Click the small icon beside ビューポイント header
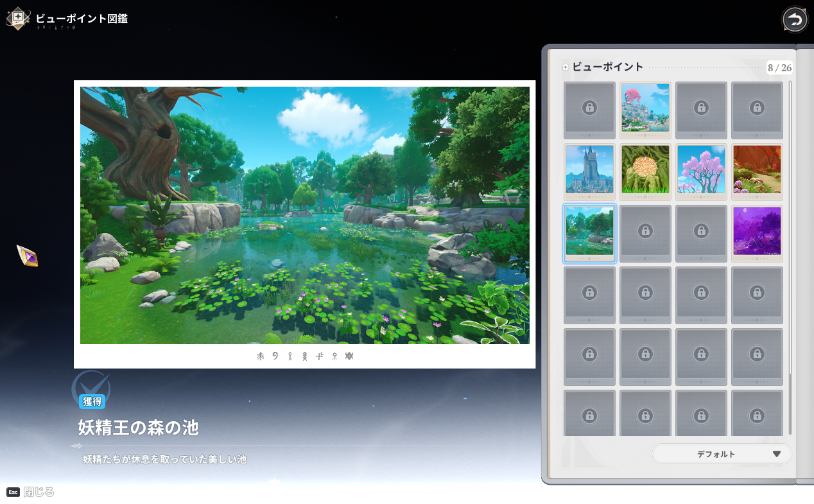The width and height of the screenshot is (814, 504). click(566, 67)
